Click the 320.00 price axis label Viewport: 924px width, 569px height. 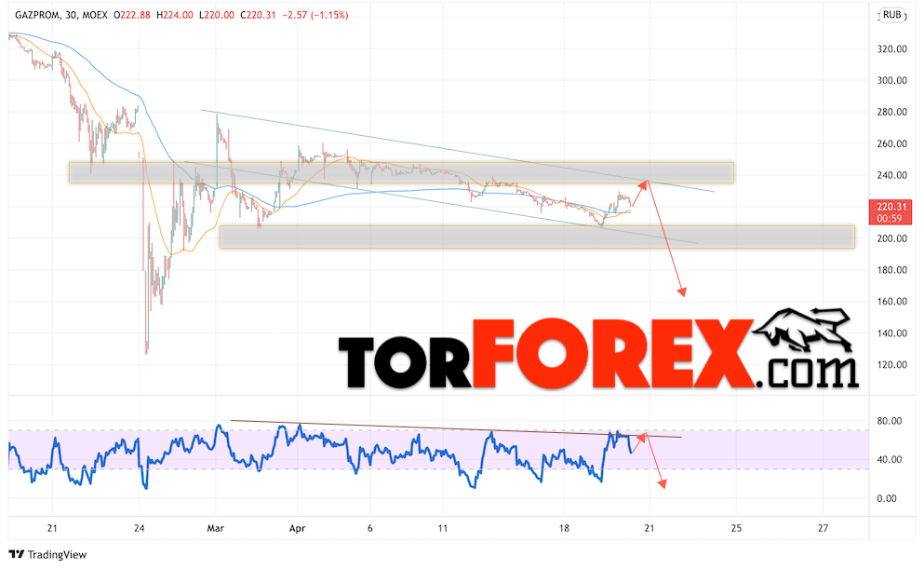(x=891, y=49)
